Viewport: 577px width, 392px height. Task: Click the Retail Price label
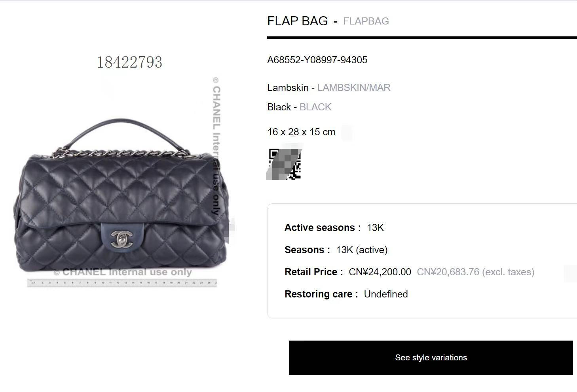pos(313,272)
